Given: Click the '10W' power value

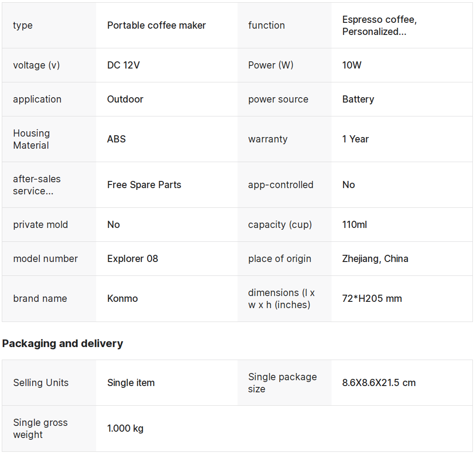Looking at the screenshot, I should (352, 65).
